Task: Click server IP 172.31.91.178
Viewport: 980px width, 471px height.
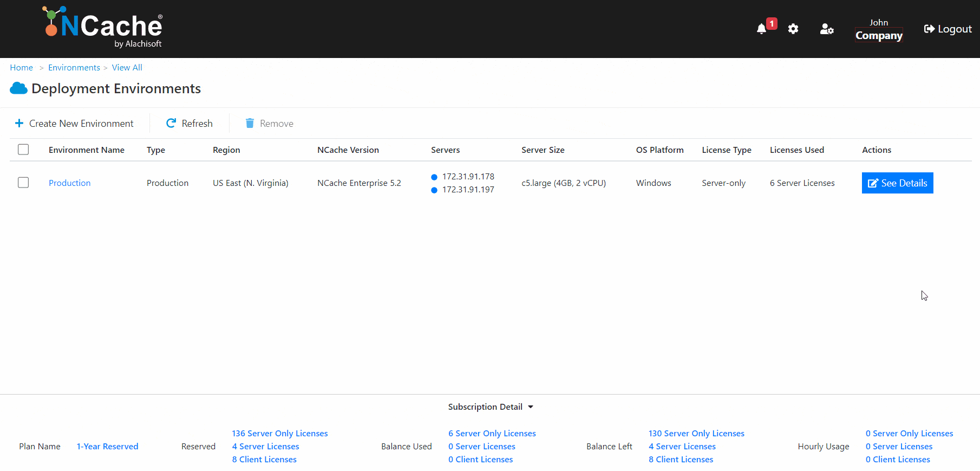Action: coord(468,177)
